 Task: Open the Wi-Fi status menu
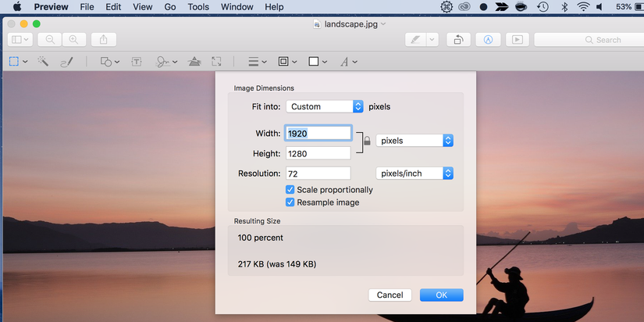pos(582,7)
